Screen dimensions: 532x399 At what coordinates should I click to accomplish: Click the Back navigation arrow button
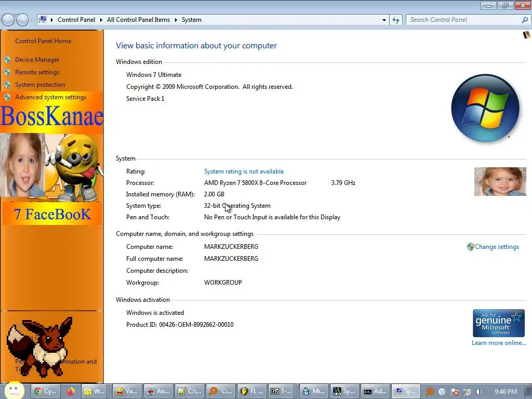tap(8, 20)
